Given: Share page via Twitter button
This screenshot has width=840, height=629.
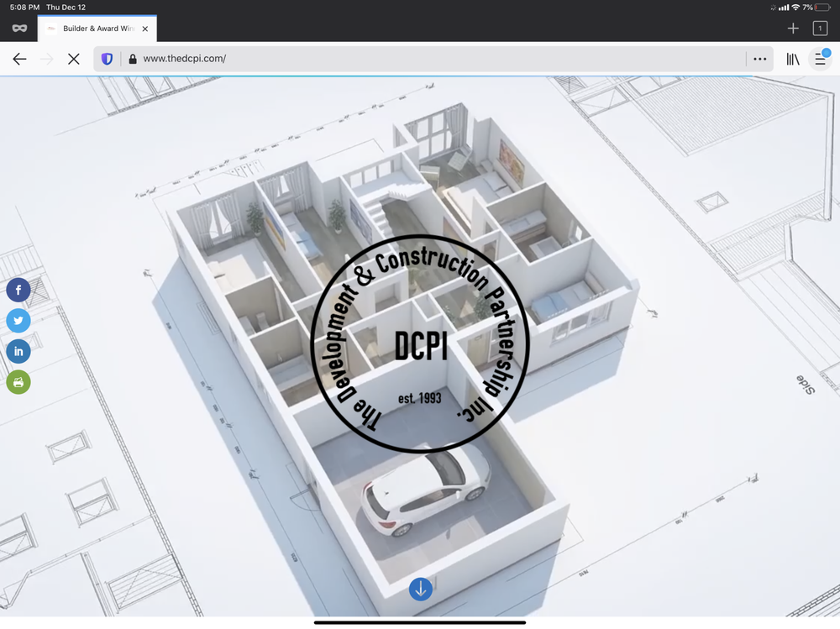Looking at the screenshot, I should pos(18,321).
